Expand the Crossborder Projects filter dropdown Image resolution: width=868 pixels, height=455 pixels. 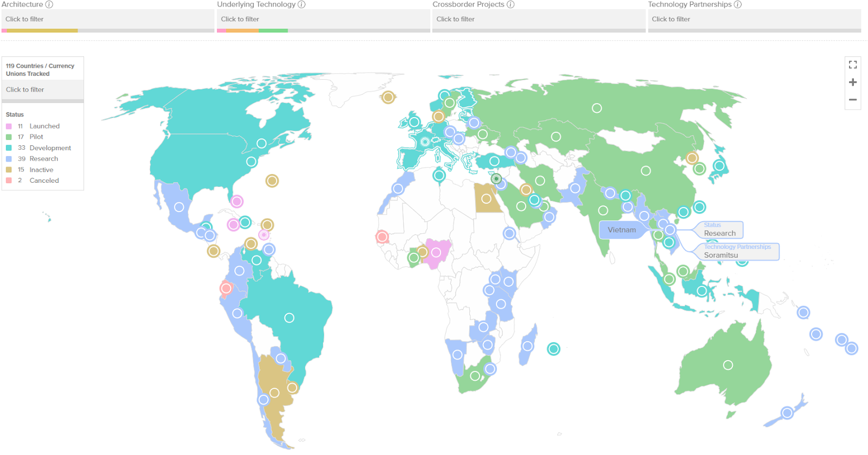[x=539, y=19]
